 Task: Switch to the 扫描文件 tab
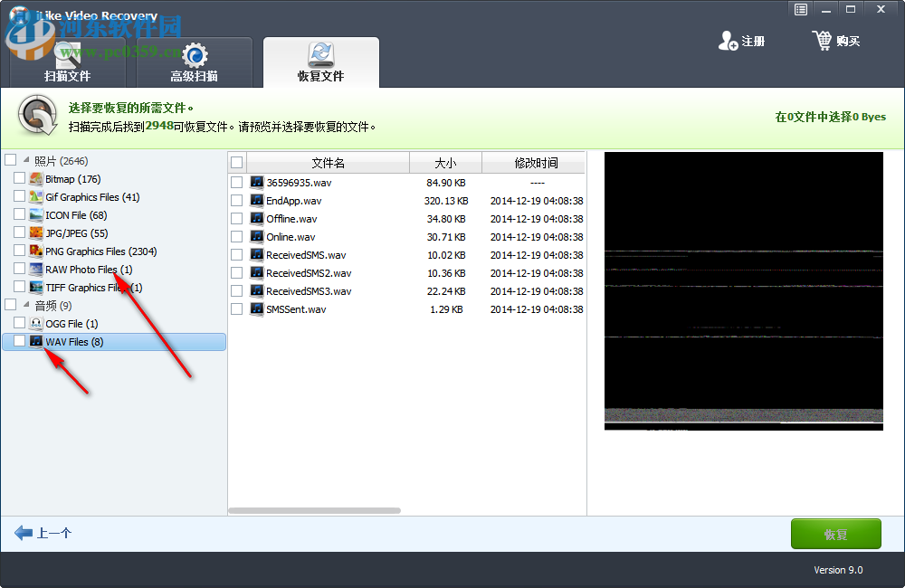click(68, 75)
